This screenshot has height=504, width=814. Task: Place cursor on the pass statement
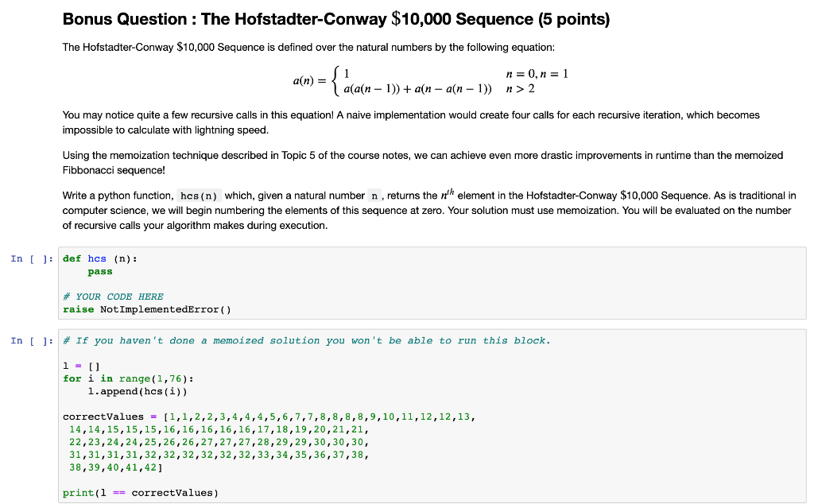point(100,271)
